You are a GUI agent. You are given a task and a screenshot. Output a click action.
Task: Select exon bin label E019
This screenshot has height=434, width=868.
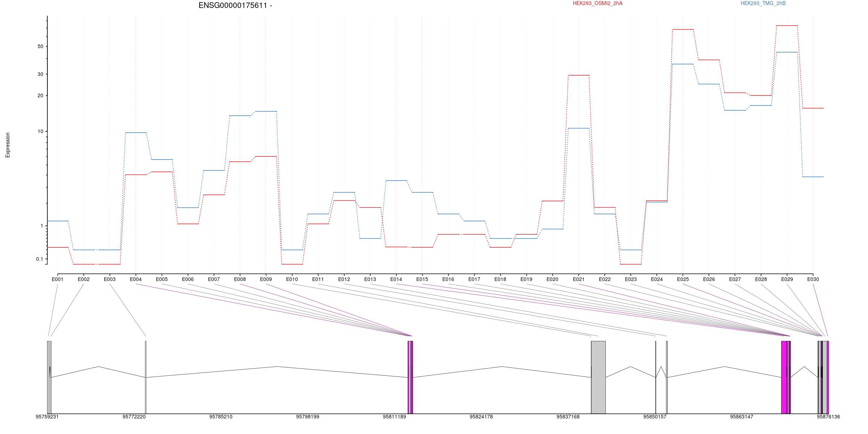tap(526, 279)
